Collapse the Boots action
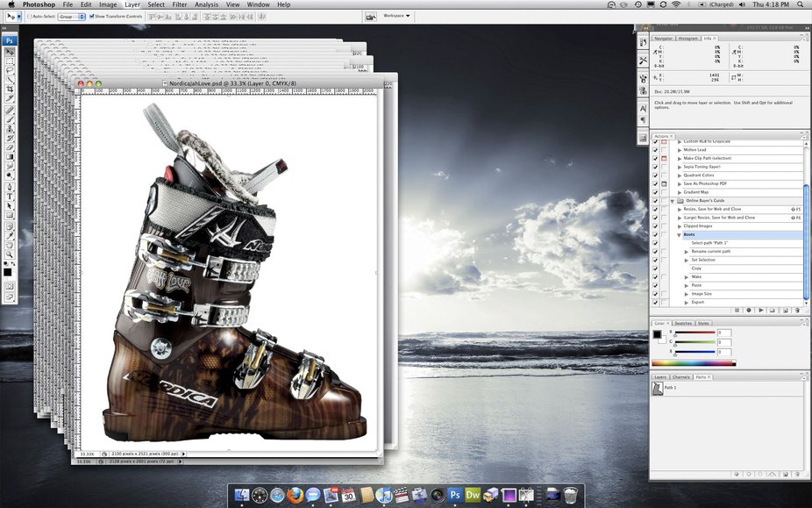The image size is (812, 508). (x=679, y=235)
